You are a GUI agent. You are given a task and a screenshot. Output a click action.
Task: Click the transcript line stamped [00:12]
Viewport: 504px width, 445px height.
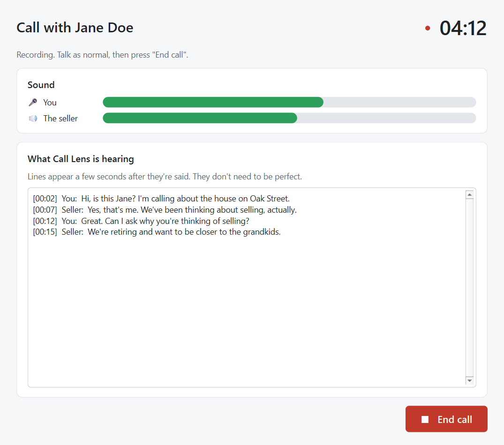pyautogui.click(x=141, y=221)
